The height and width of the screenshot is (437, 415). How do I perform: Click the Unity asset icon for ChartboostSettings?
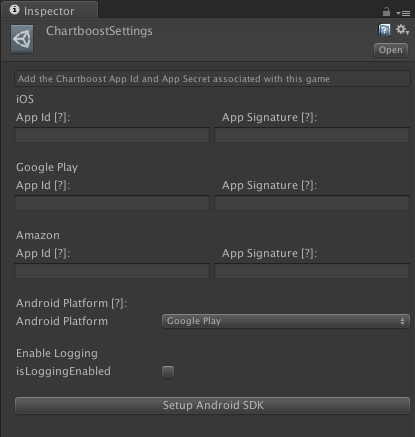tap(22, 39)
